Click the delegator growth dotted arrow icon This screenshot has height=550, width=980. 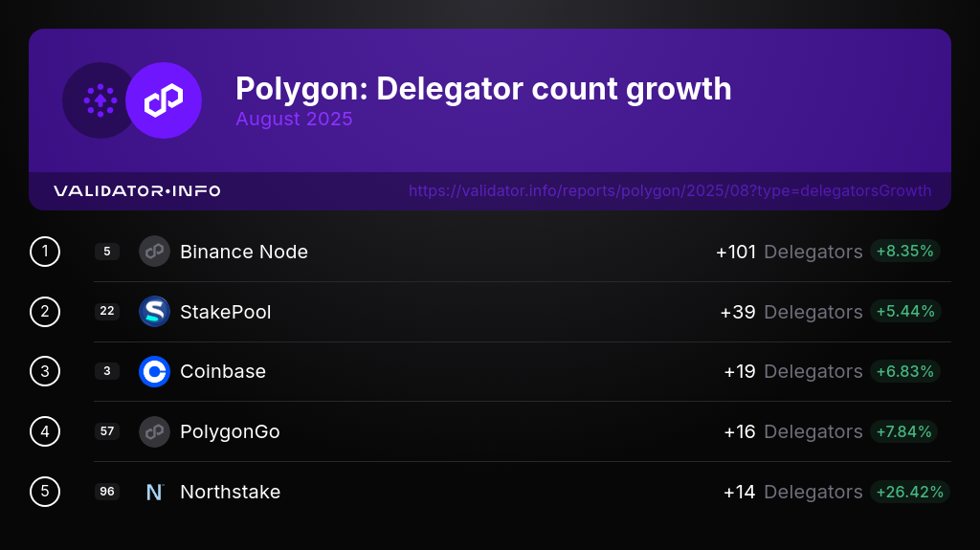point(100,100)
